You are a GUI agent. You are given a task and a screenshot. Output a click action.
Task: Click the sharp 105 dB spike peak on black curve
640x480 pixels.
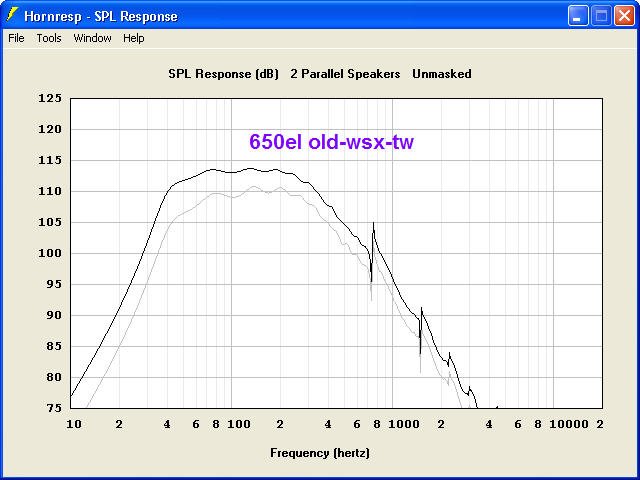373,223
